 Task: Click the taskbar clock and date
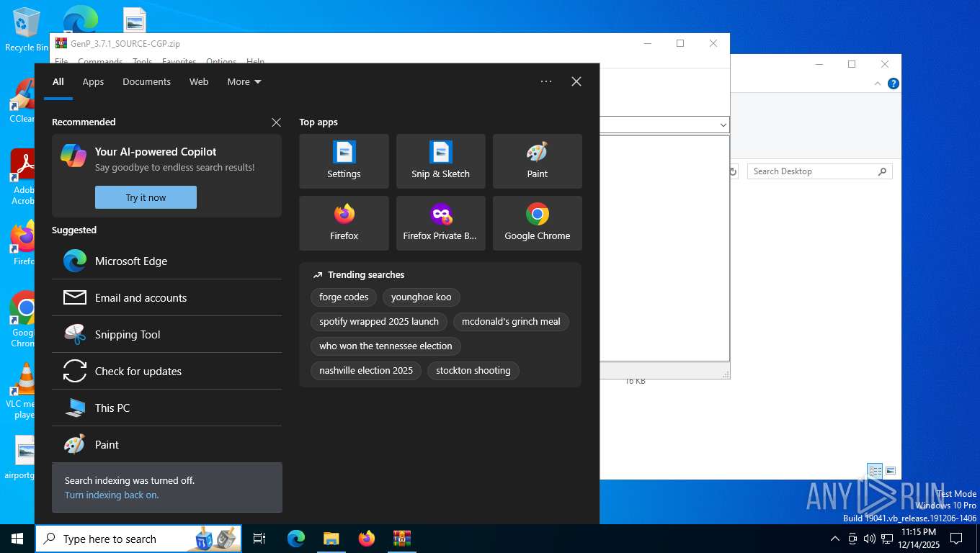[x=919, y=539]
